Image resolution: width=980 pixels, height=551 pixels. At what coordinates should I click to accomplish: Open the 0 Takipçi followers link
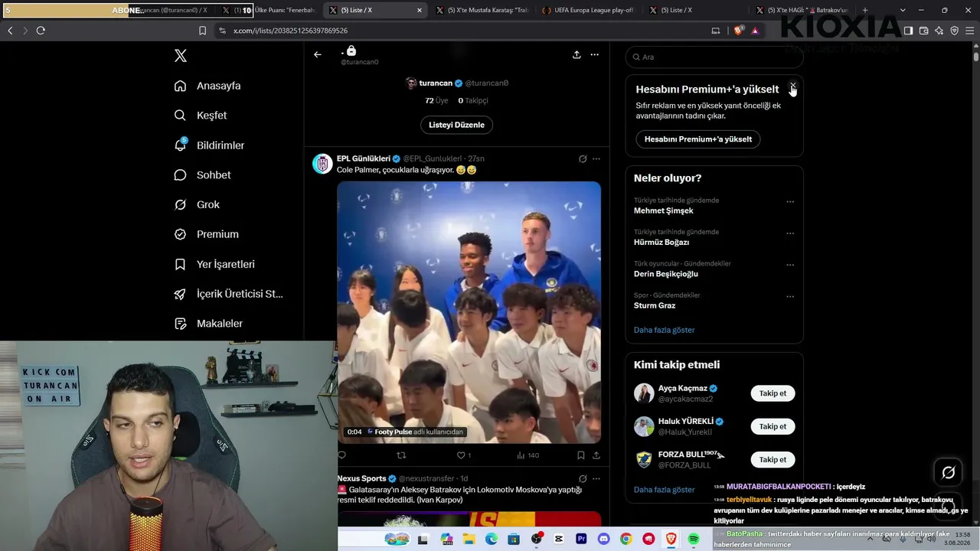(473, 100)
